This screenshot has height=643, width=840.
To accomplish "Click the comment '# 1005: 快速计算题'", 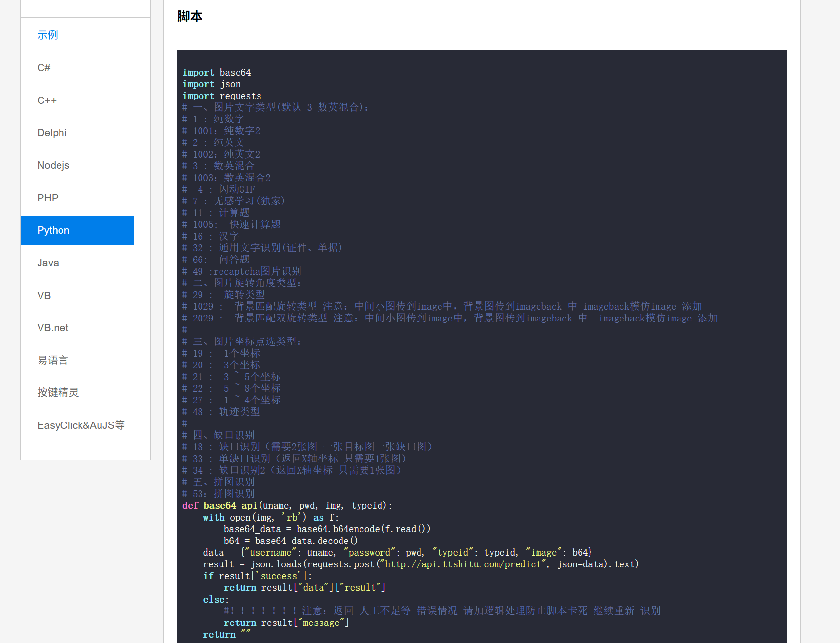I will (x=232, y=224).
